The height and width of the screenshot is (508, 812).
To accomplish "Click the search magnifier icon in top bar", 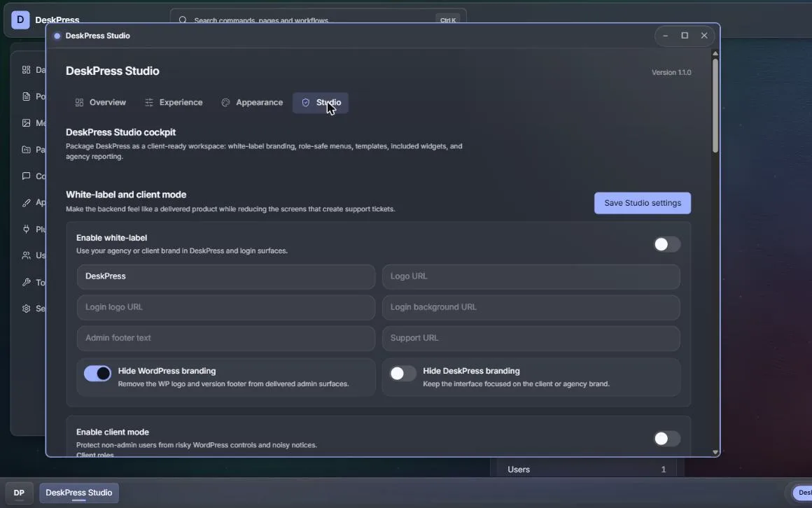I will coord(183,20).
